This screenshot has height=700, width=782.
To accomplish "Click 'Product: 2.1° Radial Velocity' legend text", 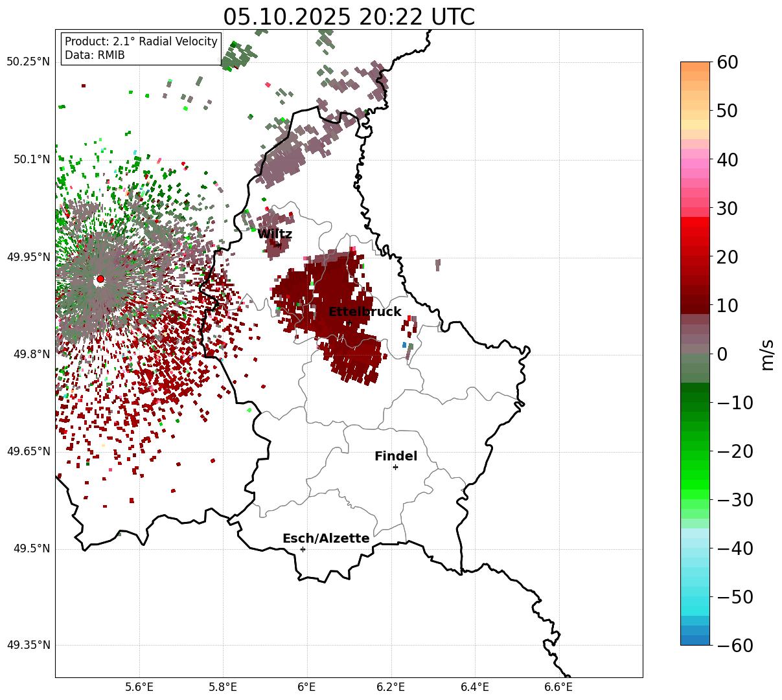I will [x=141, y=41].
